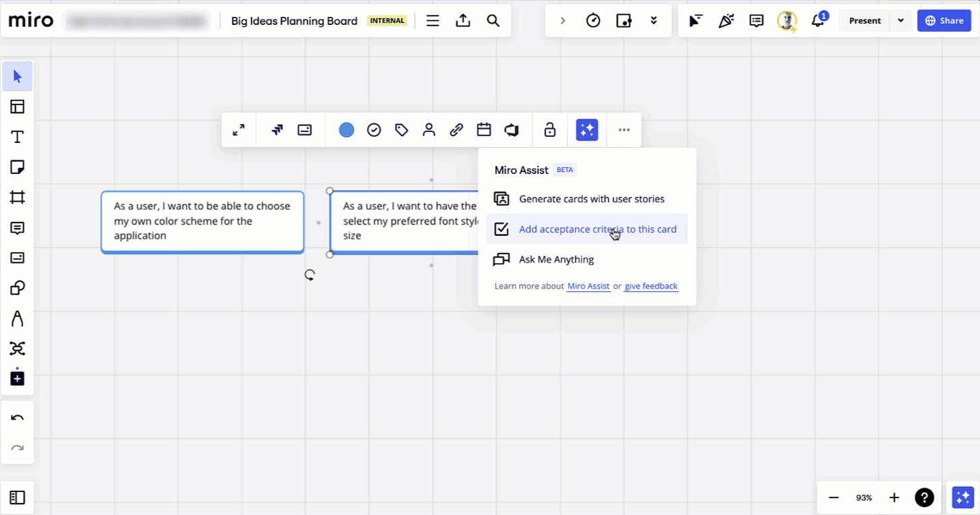Undo the last action

[18, 418]
